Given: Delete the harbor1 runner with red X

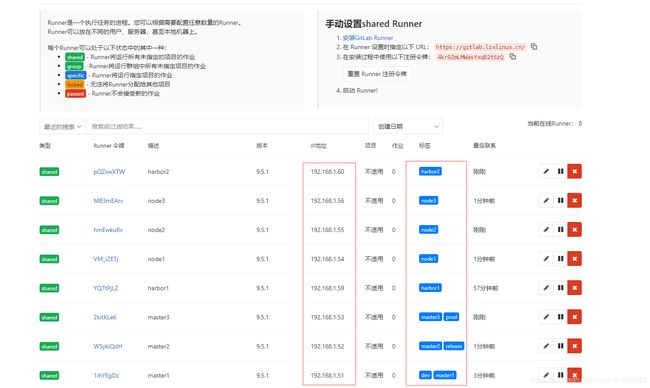Looking at the screenshot, I should [x=575, y=288].
